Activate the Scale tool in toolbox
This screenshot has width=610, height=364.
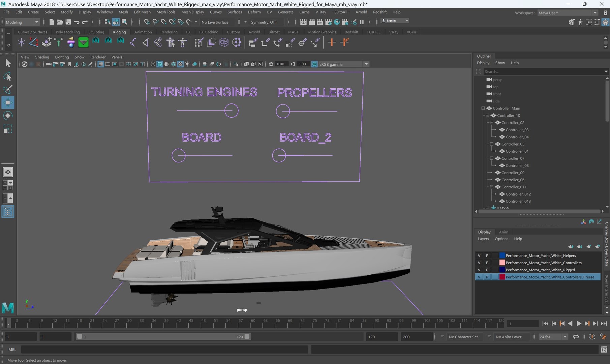pos(8,129)
